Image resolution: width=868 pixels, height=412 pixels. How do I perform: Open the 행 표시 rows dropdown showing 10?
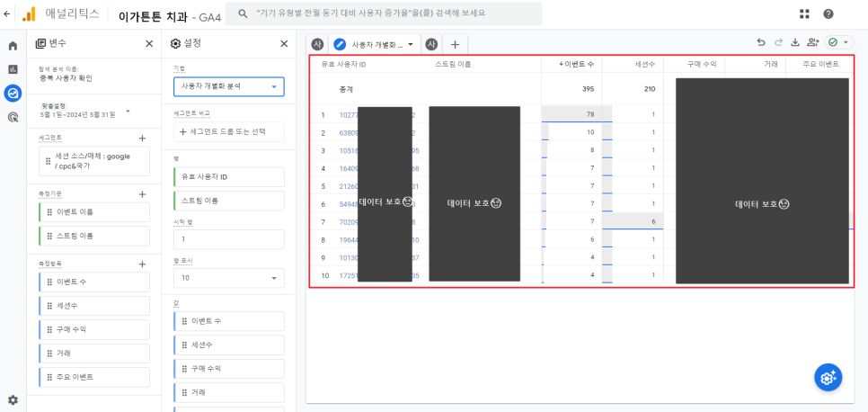[x=228, y=278]
